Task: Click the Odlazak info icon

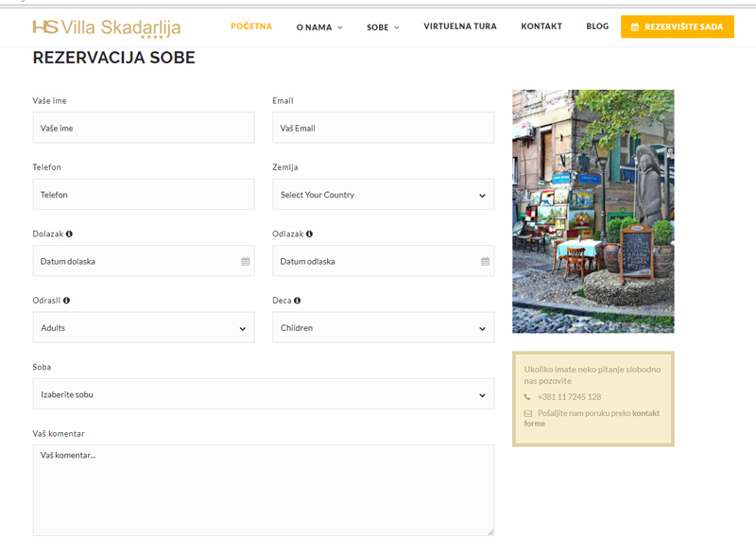Action: click(x=309, y=234)
